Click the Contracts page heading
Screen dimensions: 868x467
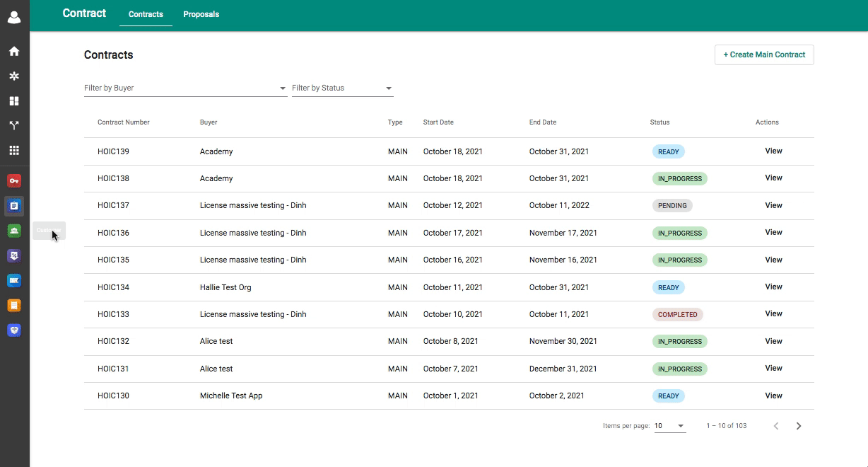[x=109, y=54]
